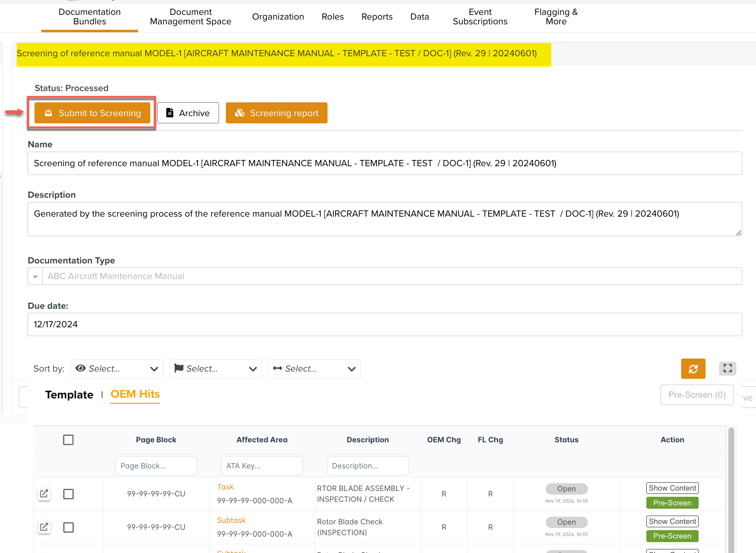Switch to the Template tab
The width and height of the screenshot is (756, 553).
click(x=69, y=395)
